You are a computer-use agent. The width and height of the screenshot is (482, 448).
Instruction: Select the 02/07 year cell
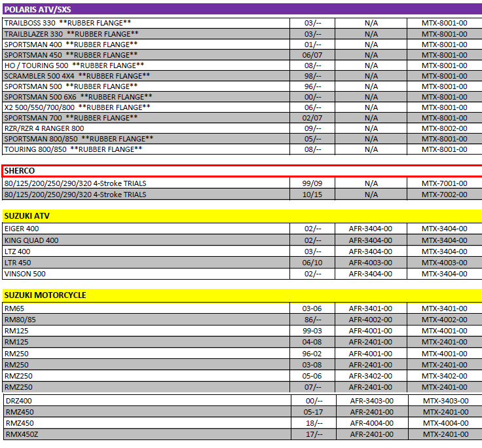[312, 118]
